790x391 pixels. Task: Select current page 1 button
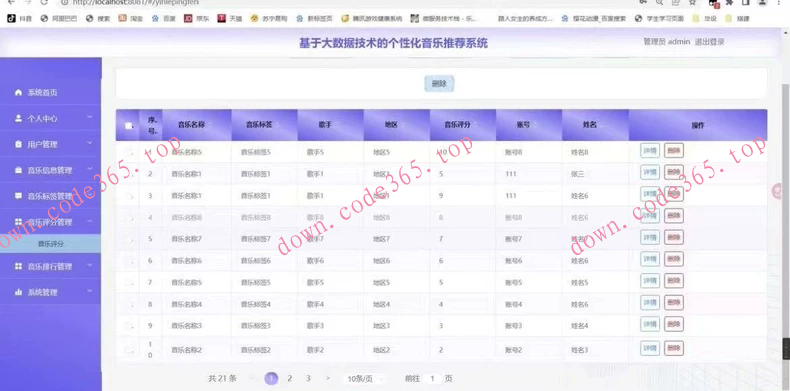(x=271, y=378)
